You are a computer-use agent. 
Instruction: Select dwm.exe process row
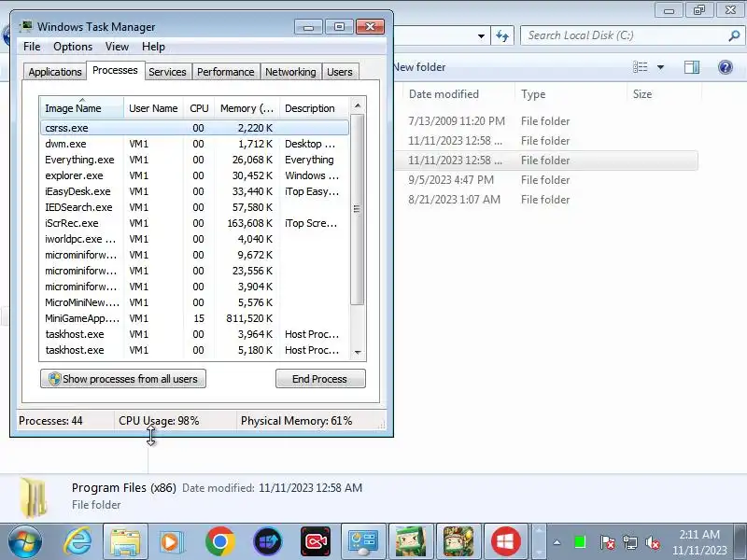tap(194, 144)
